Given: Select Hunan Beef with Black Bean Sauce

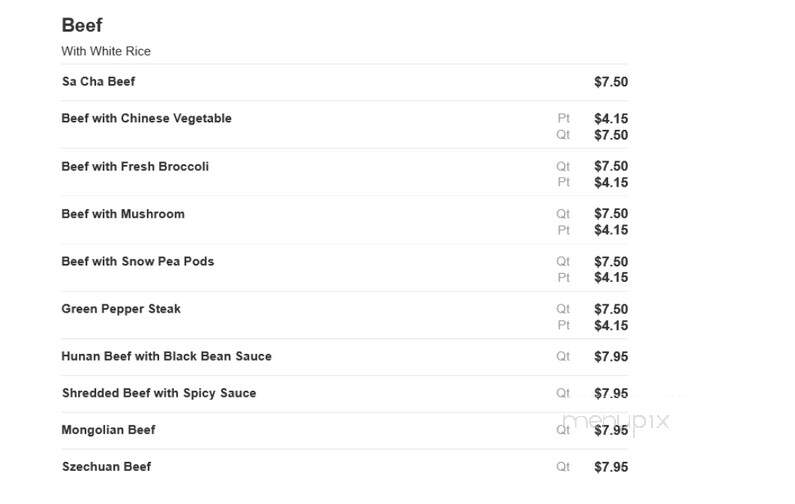Looking at the screenshot, I should pos(166,356).
